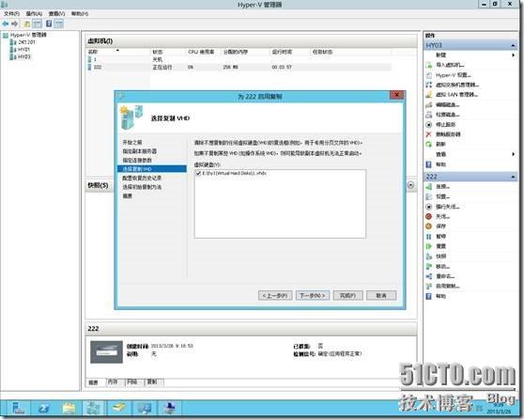Open 虚拟交换机管理器 in the Actions pane
The image size is (524, 420).
click(x=457, y=85)
